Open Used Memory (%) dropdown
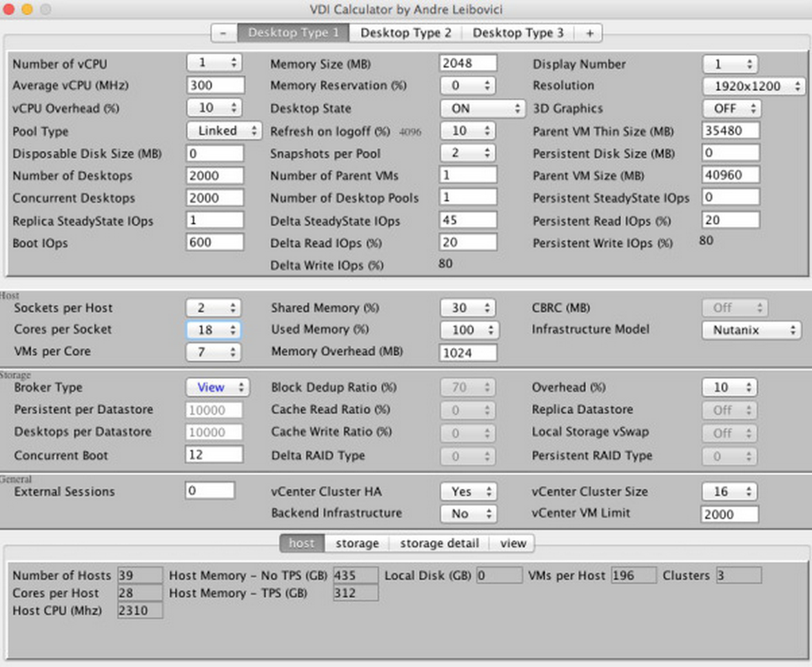This screenshot has width=812, height=667. point(469,330)
